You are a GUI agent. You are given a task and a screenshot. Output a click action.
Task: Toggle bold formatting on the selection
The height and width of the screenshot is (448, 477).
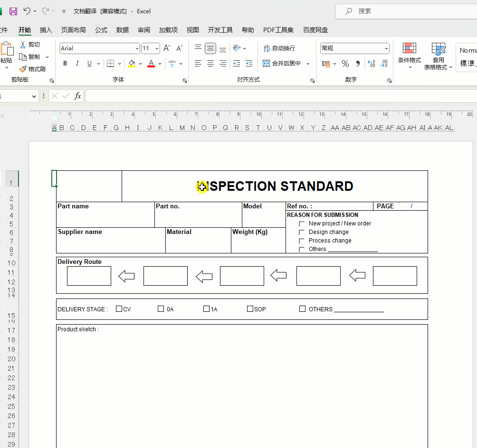pos(65,63)
